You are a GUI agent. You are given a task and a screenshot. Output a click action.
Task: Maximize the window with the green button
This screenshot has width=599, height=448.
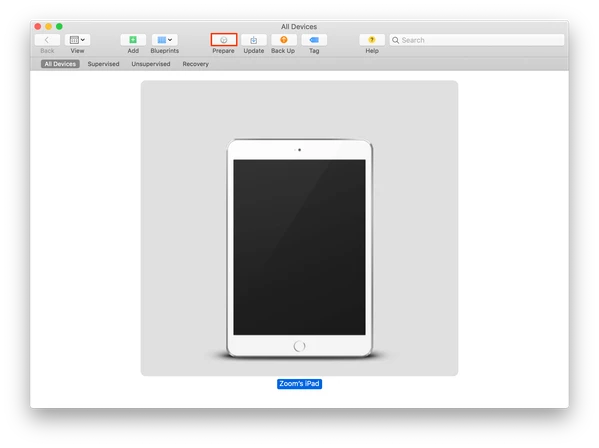click(59, 26)
